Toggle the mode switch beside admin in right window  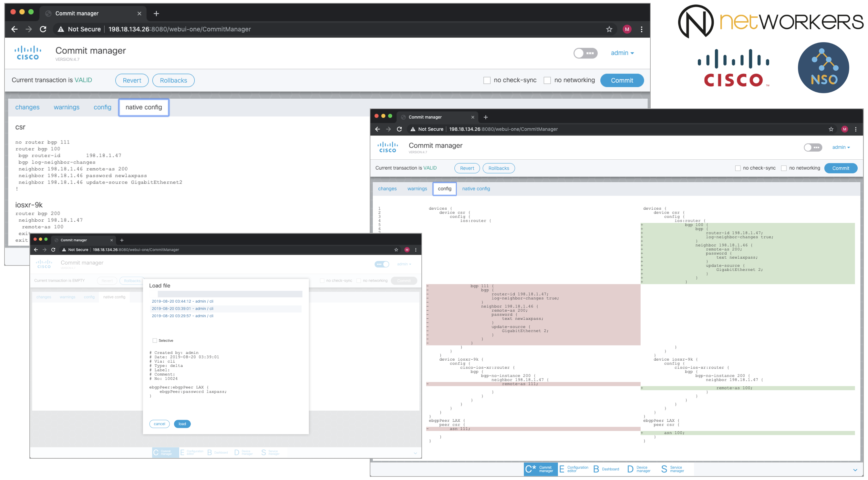[813, 147]
